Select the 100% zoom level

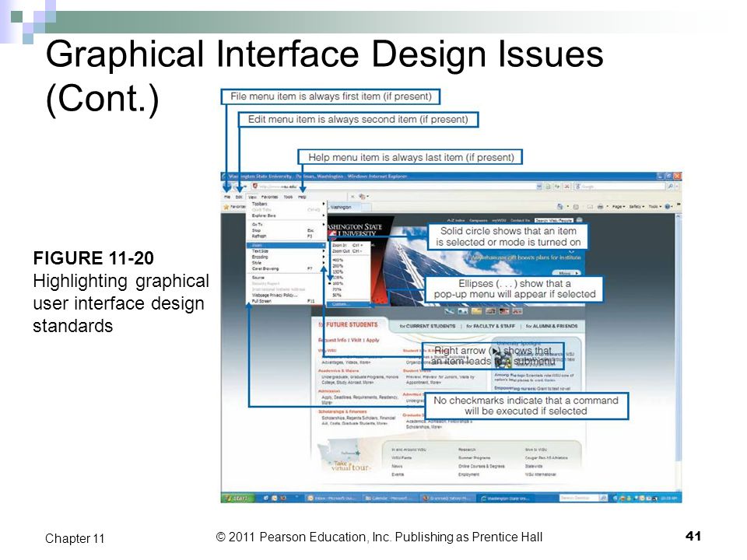pos(349,283)
